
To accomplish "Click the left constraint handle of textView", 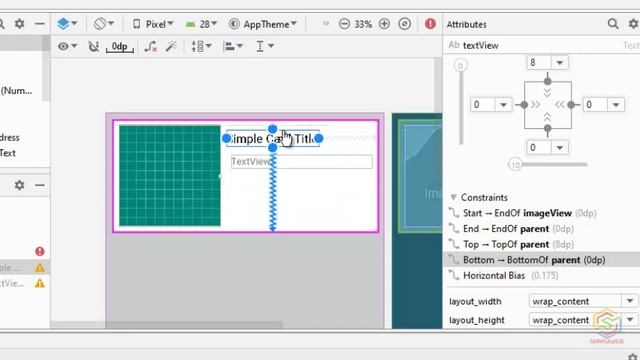I will tap(226, 139).
